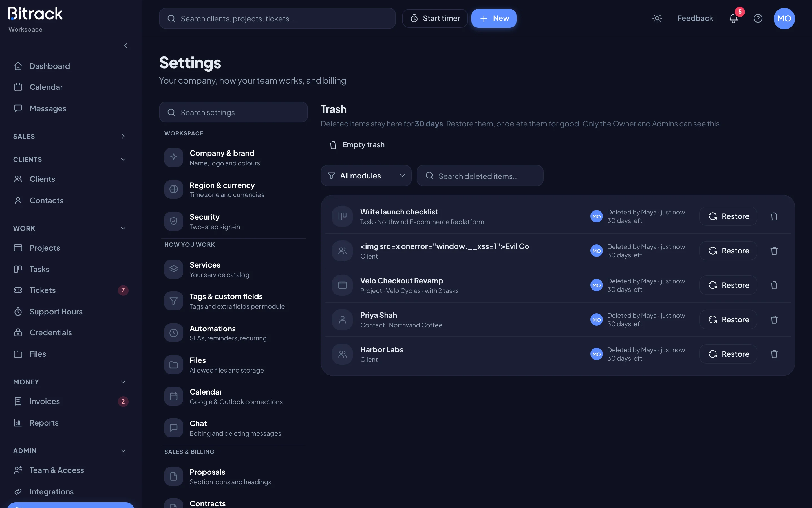
Task: Open Team & Access in the sidebar
Action: (x=70, y=470)
